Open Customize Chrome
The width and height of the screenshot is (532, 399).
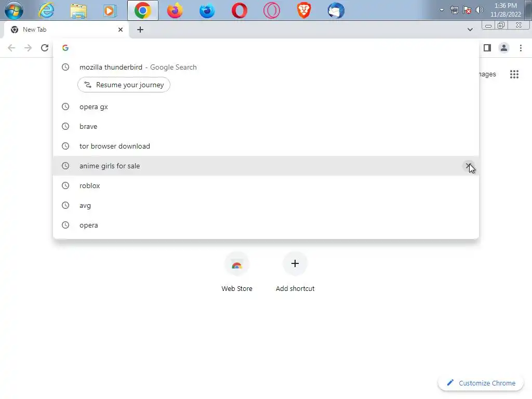481,383
